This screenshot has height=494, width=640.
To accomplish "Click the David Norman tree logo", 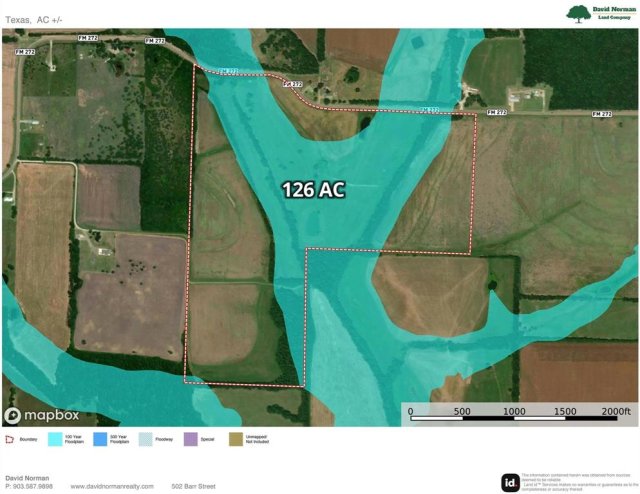I will point(578,14).
